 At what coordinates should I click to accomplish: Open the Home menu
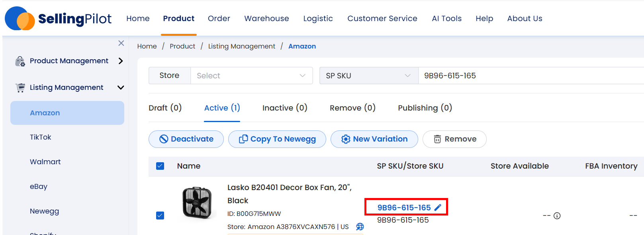pyautogui.click(x=138, y=18)
